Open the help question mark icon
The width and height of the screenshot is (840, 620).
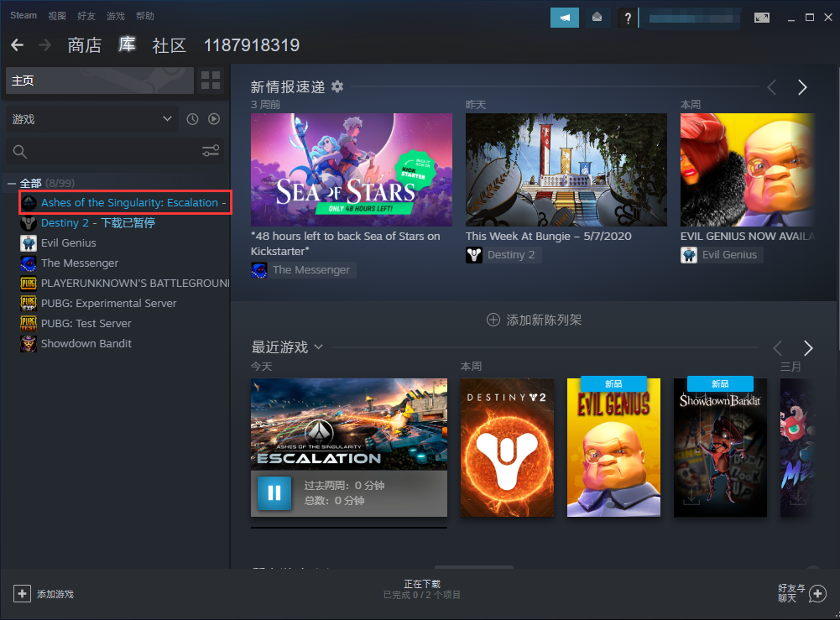pyautogui.click(x=628, y=18)
